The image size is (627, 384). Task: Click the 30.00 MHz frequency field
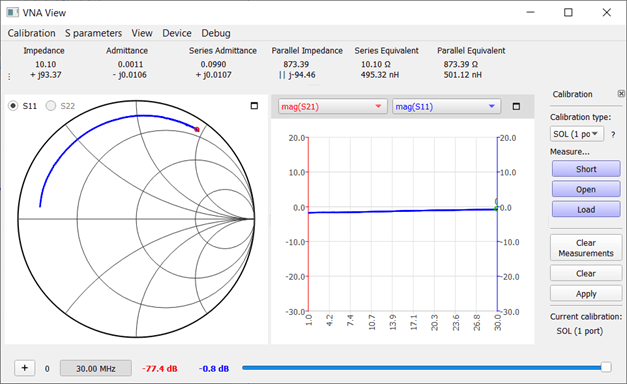pos(96,368)
